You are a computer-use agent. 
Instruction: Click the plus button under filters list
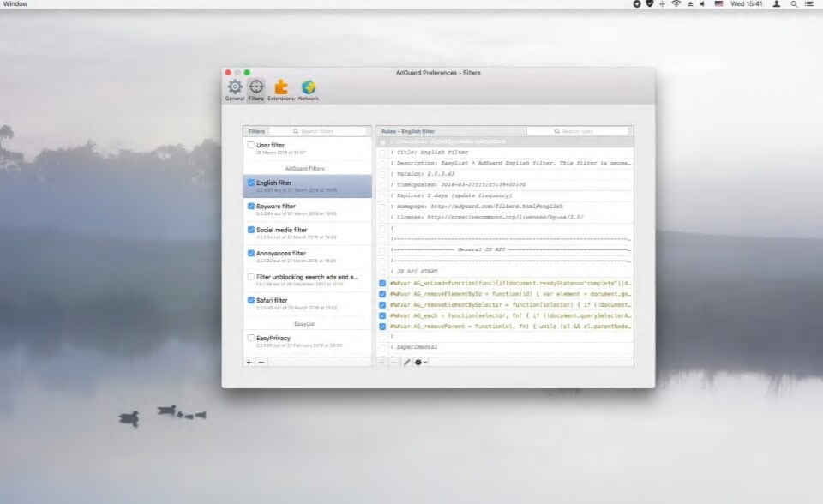(249, 363)
